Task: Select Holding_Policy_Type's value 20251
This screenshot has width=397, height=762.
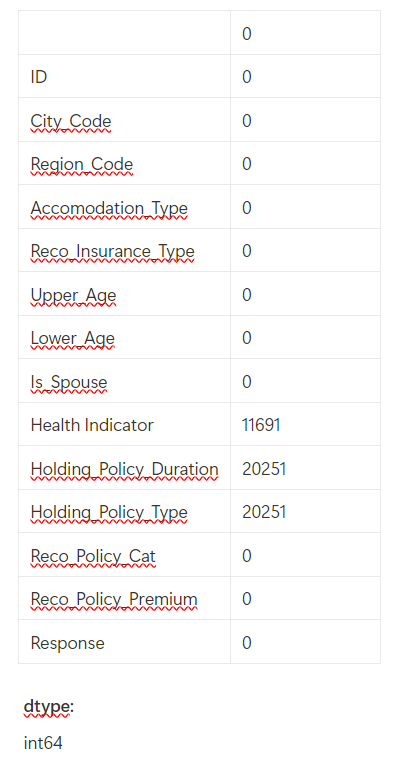Action: (264, 512)
